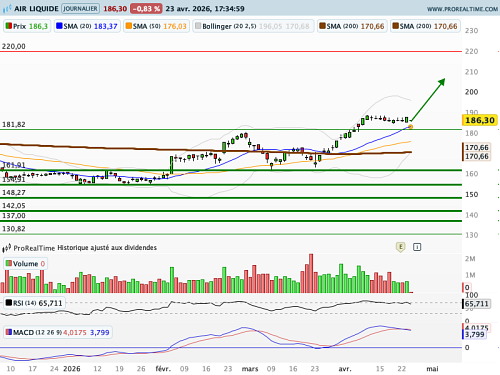500x375 pixels.
Task: Click the MACD legend color icon
Action: [x=9, y=332]
